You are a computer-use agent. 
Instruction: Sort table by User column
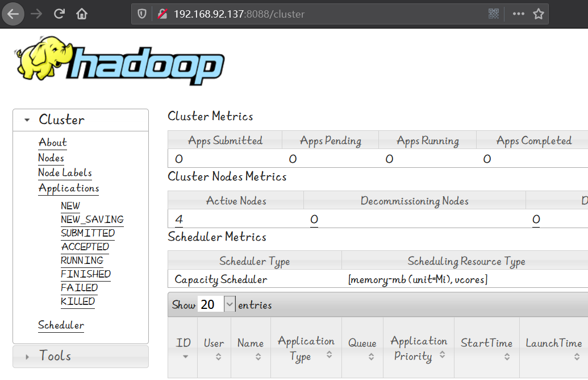214,348
